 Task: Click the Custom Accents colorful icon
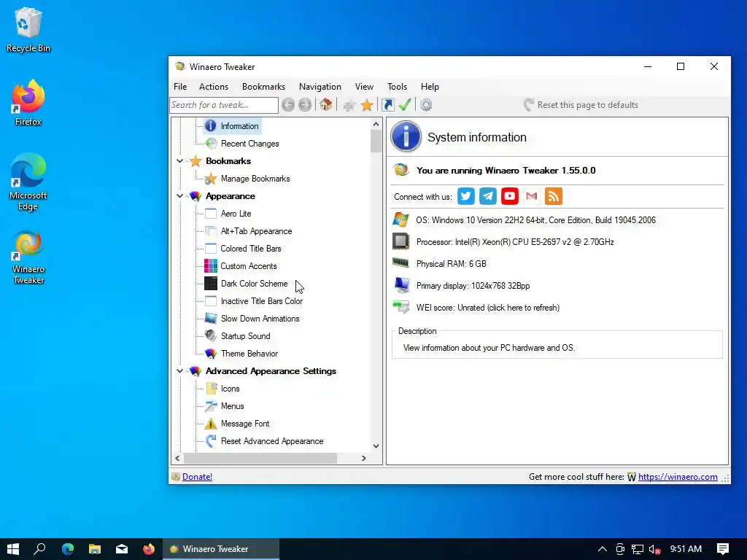[211, 266]
